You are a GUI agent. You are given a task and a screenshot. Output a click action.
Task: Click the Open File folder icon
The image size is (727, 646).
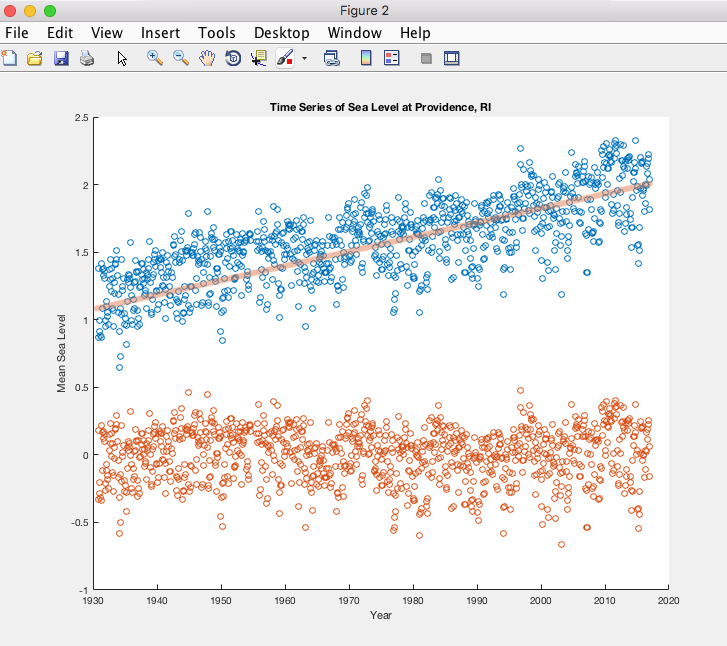[x=35, y=58]
